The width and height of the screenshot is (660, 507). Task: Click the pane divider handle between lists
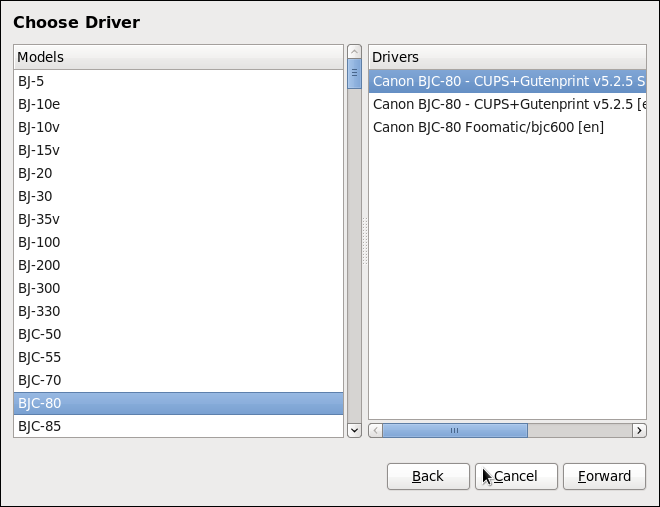365,242
